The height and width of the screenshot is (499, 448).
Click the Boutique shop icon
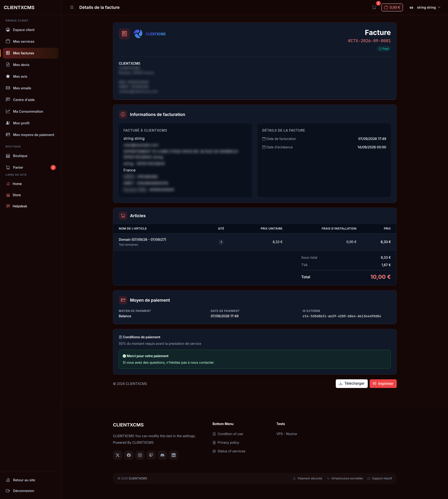[8, 156]
